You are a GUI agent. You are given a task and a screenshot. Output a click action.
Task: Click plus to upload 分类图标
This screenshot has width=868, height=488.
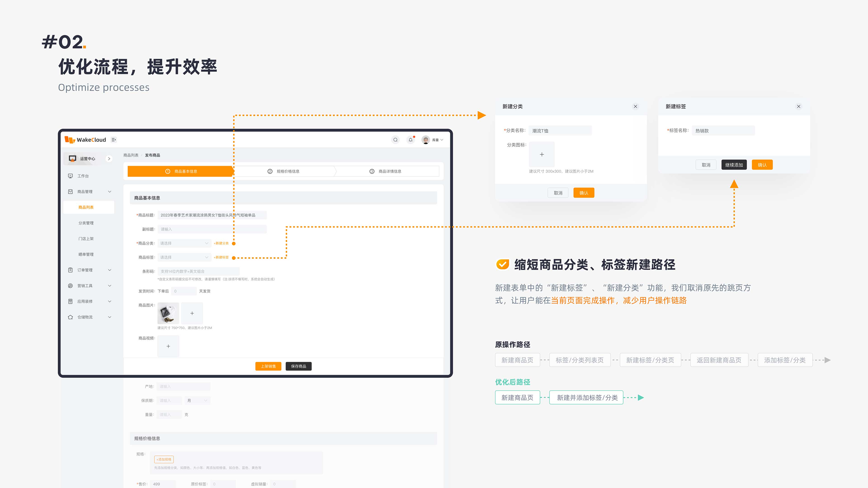tap(542, 154)
